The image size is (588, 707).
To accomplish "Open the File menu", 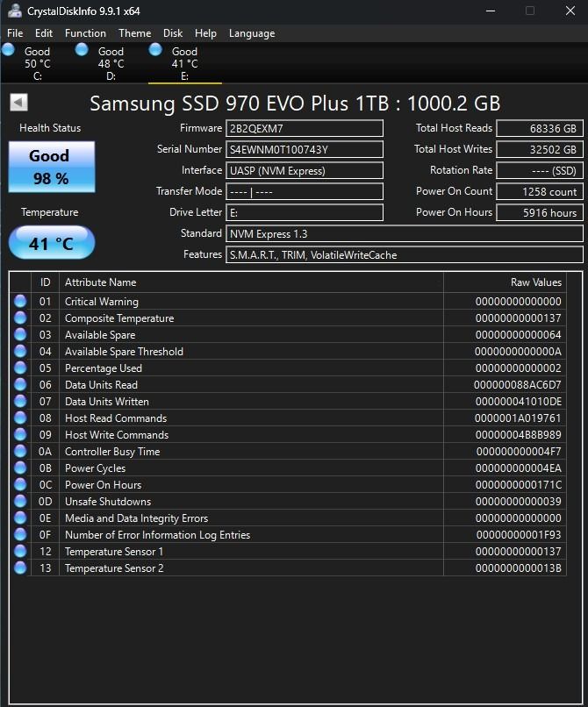I will point(15,33).
